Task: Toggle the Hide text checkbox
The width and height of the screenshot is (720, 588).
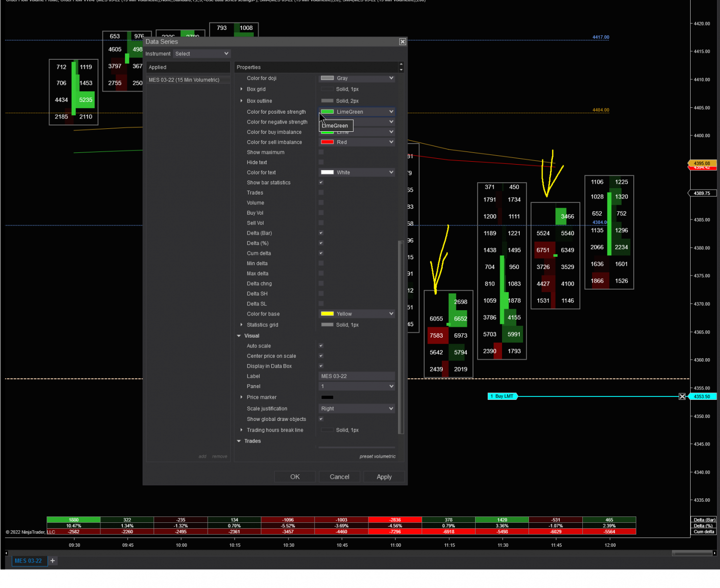Action: tap(321, 162)
